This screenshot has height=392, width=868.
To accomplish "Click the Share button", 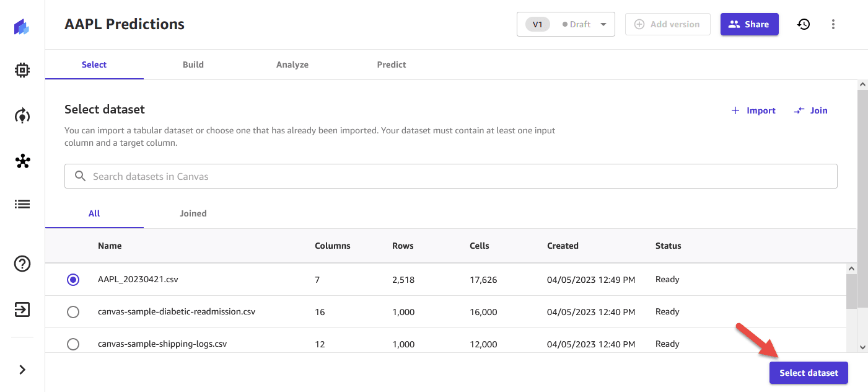I will point(749,24).
